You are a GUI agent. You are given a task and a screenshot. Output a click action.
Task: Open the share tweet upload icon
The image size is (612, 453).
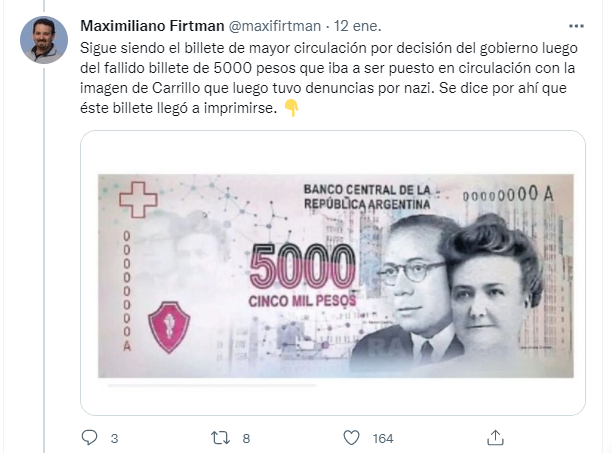(x=496, y=437)
